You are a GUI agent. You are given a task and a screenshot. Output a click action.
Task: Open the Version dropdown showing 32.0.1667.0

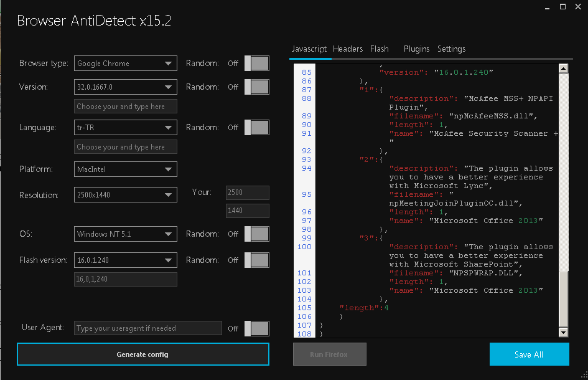124,87
